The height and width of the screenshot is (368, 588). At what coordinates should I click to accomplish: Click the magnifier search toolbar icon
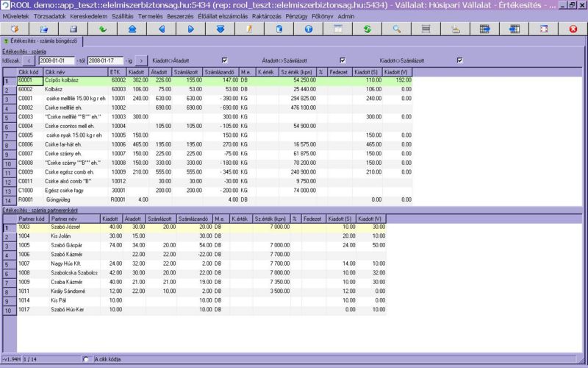click(396, 29)
